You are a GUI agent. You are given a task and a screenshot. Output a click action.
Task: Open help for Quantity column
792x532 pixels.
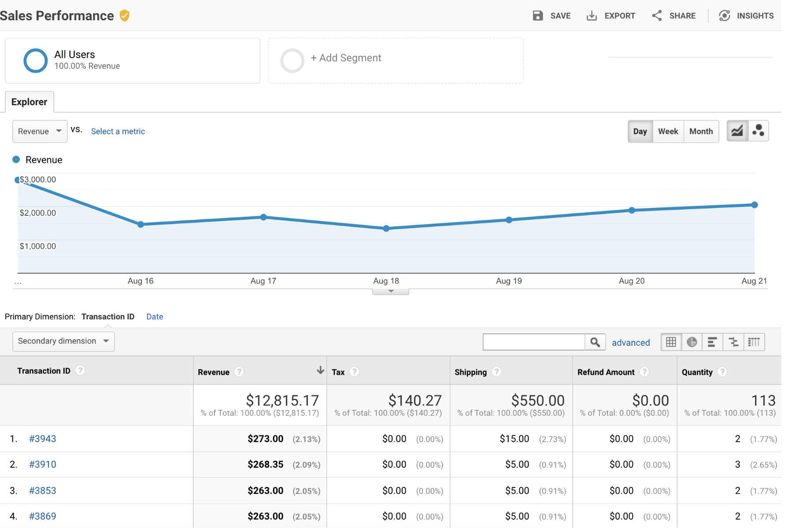coord(722,372)
